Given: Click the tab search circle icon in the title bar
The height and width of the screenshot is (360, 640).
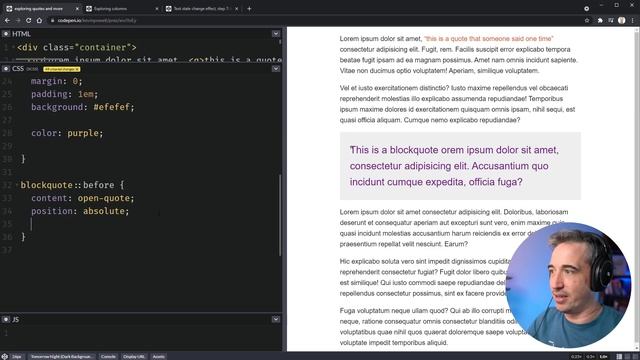Looking at the screenshot, I should [x=587, y=9].
